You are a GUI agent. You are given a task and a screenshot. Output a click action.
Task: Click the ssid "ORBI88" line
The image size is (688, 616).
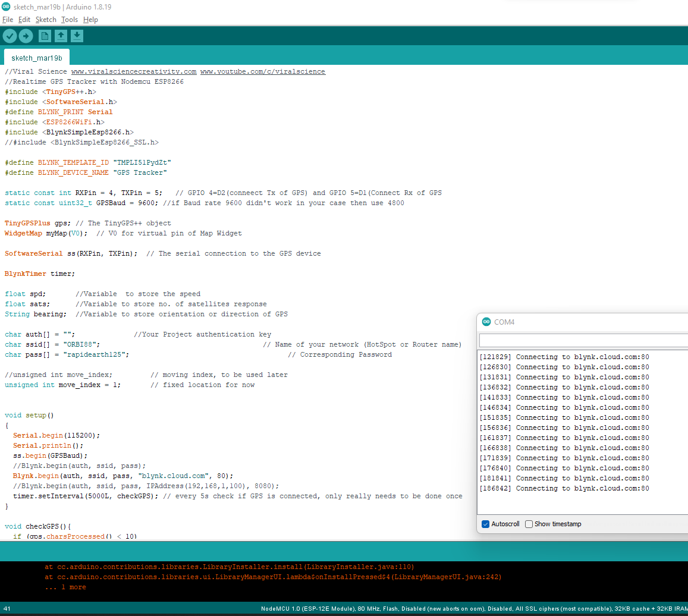pos(233,344)
